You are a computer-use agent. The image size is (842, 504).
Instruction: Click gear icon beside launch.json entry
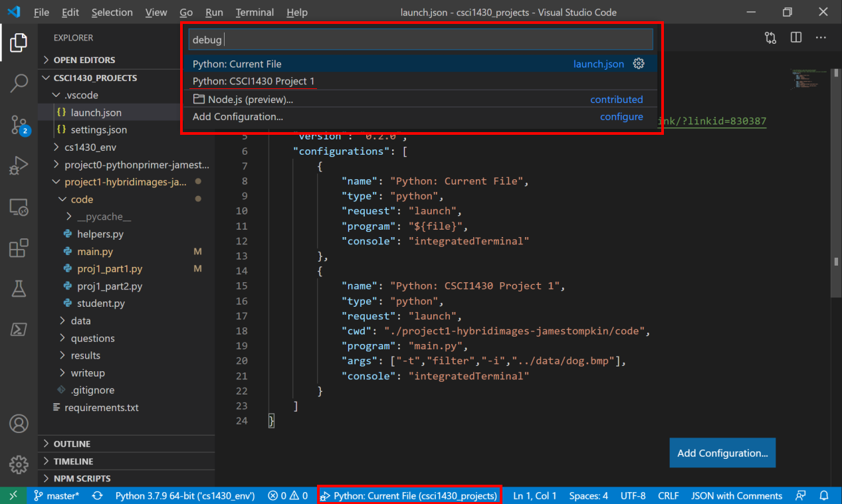click(639, 64)
